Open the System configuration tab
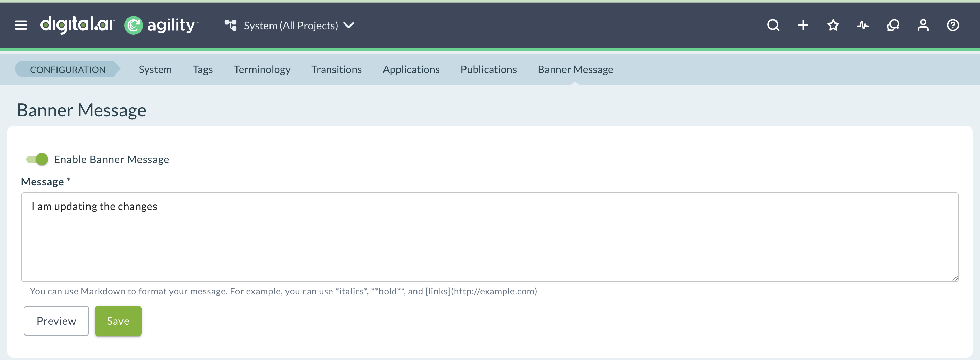 (155, 69)
